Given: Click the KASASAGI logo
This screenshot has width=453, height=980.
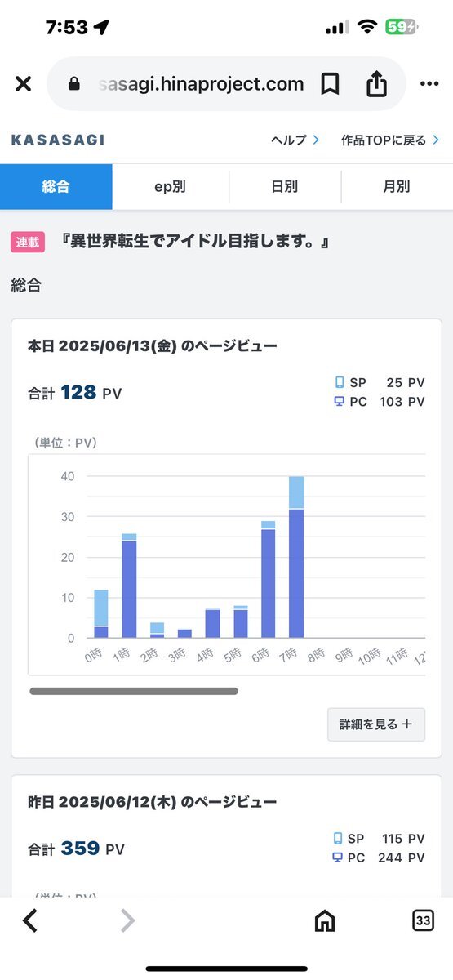Looking at the screenshot, I should (x=58, y=140).
